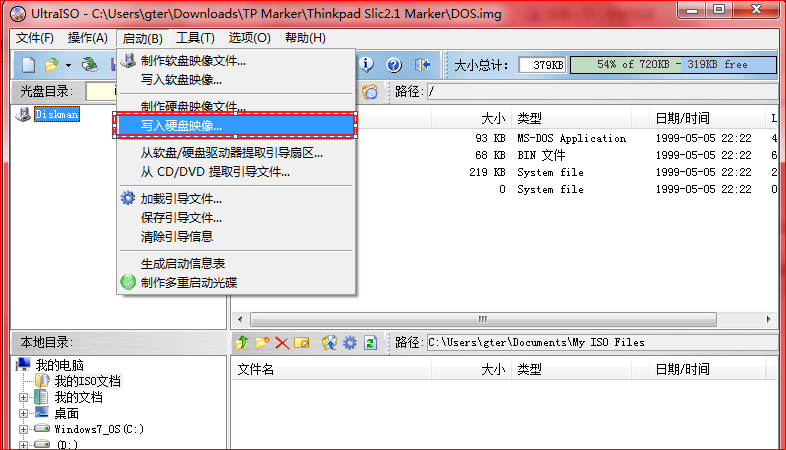Click the 文件名 column header in local list
Viewport: 786px width, 450px height.
(x=256, y=369)
